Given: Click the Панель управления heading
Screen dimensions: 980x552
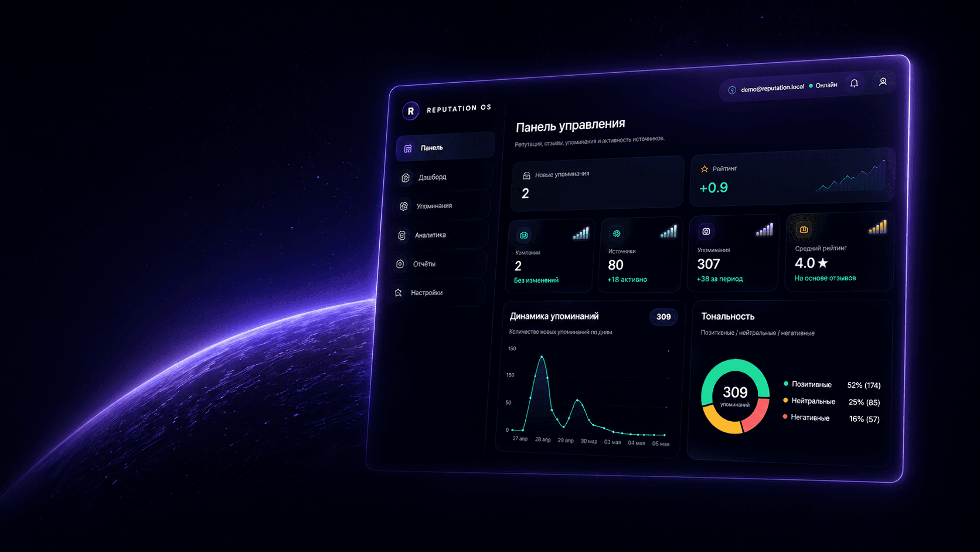Looking at the screenshot, I should [x=570, y=126].
